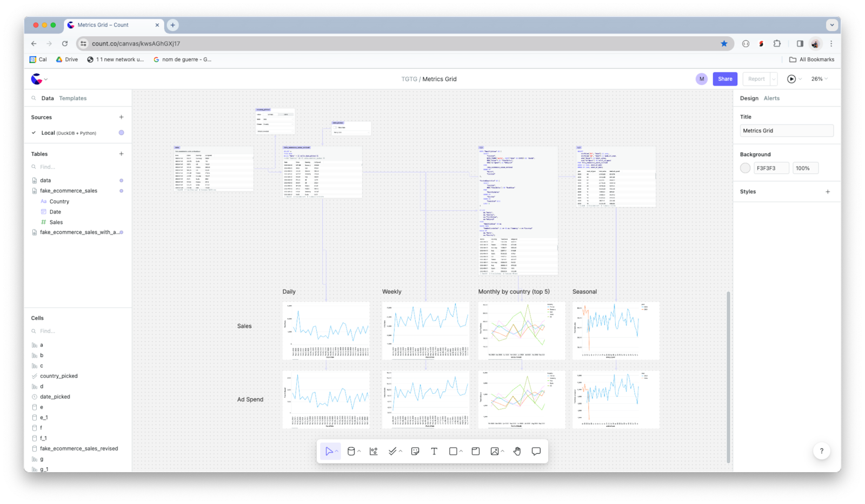This screenshot has height=504, width=865.
Task: Select the Design tab
Action: 749,98
